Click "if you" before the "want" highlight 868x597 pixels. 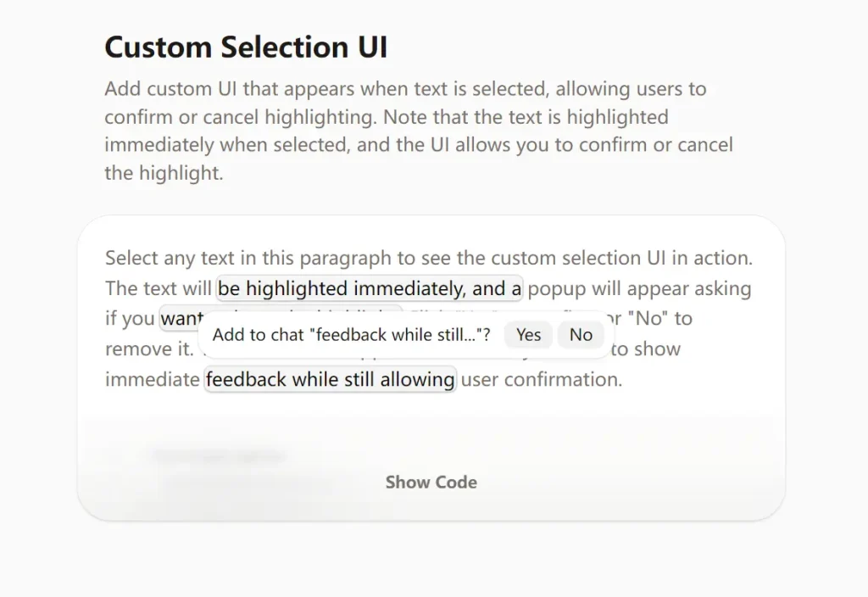click(131, 319)
